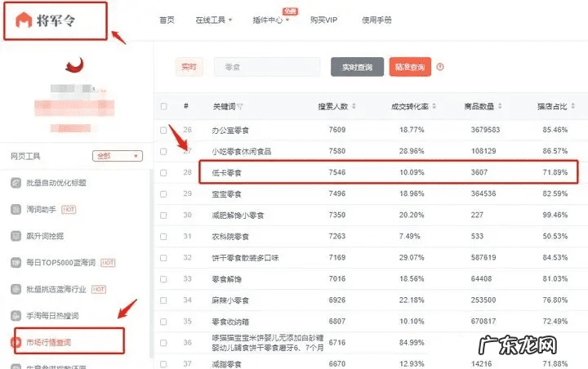Sort by 搜索人数 column arrows

354,106
